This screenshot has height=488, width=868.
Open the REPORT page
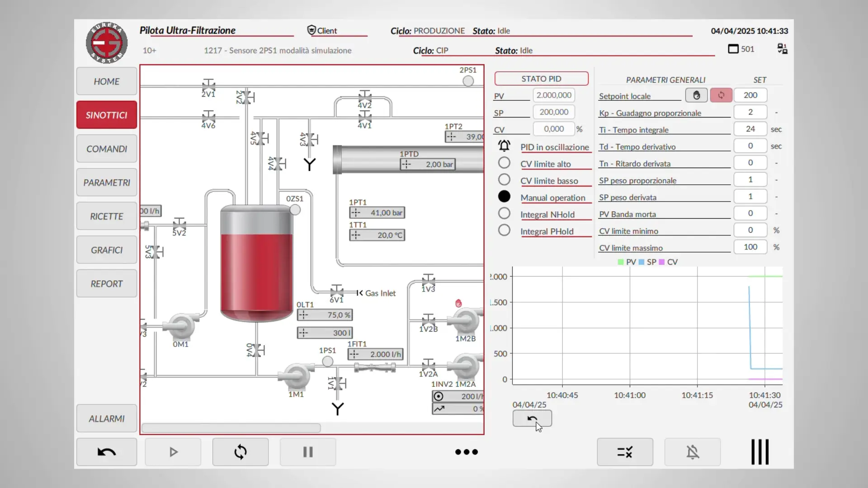pos(107,284)
